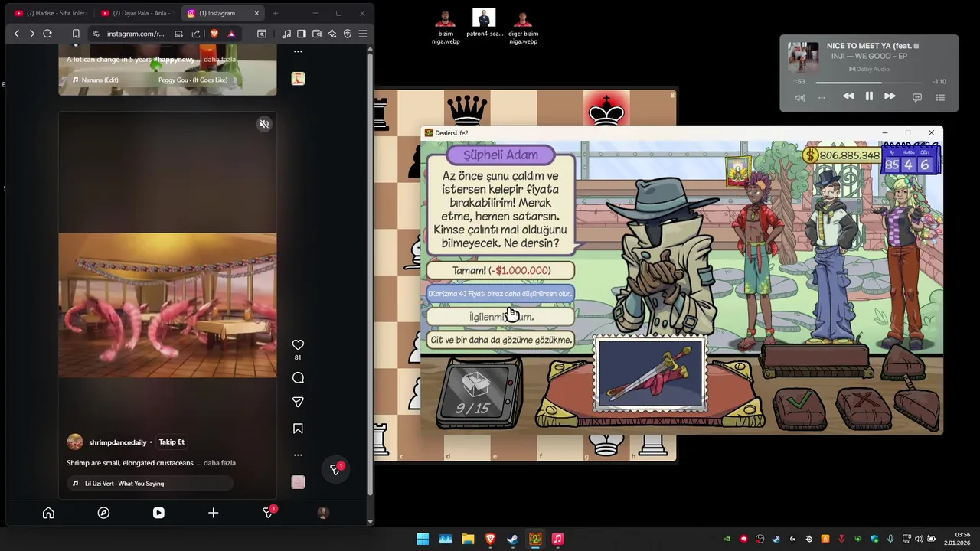Click the framed portrait in game

[x=738, y=171]
